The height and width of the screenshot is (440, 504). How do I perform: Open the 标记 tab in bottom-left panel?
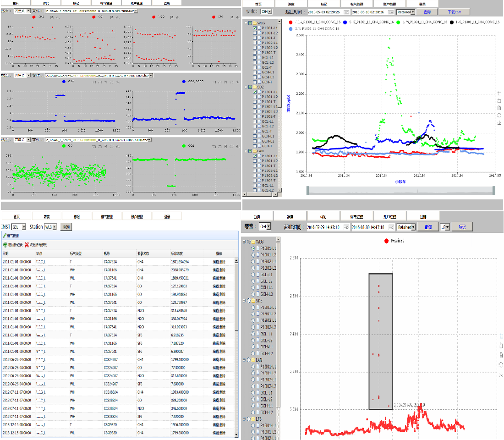(x=77, y=216)
